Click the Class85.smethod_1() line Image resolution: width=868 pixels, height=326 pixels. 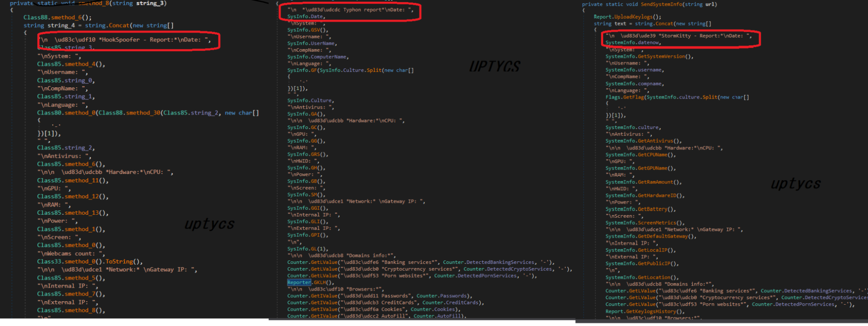(x=71, y=229)
